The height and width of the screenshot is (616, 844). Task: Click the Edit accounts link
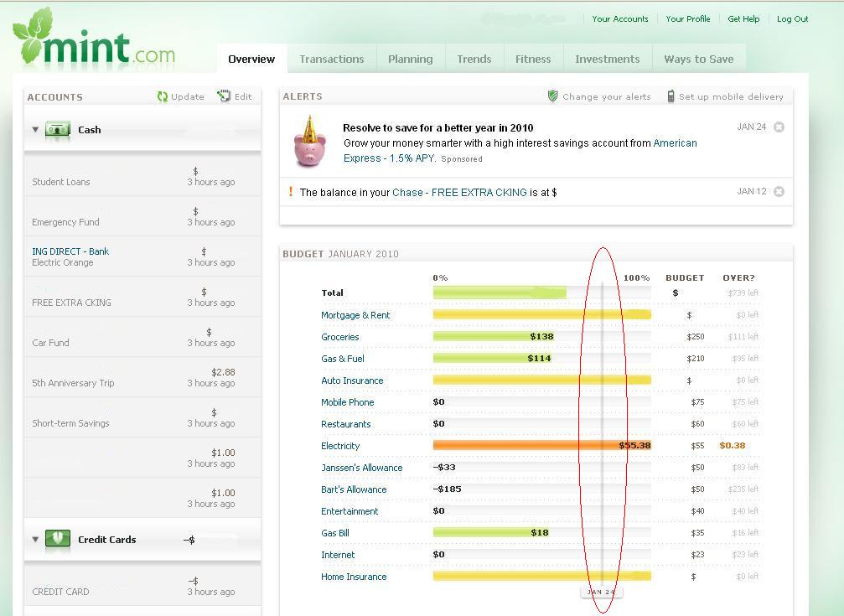[243, 97]
